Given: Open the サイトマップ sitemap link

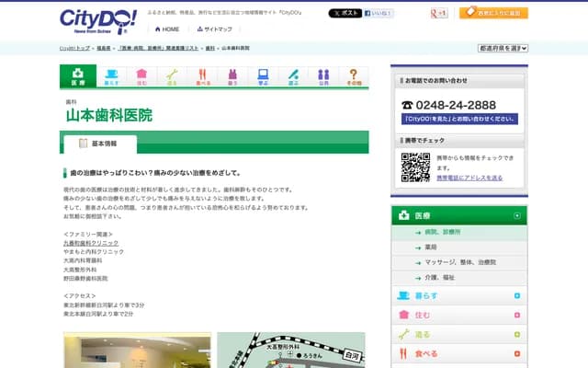Looking at the screenshot, I should (214, 29).
